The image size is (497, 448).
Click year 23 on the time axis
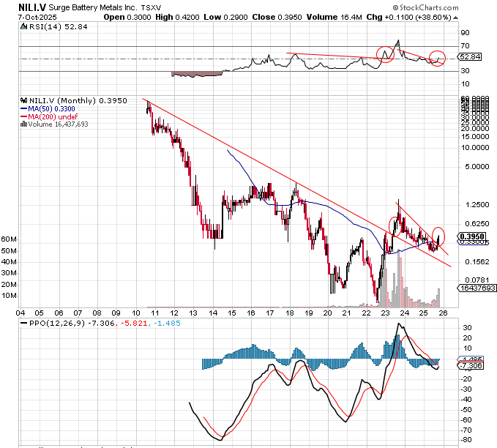(385, 313)
